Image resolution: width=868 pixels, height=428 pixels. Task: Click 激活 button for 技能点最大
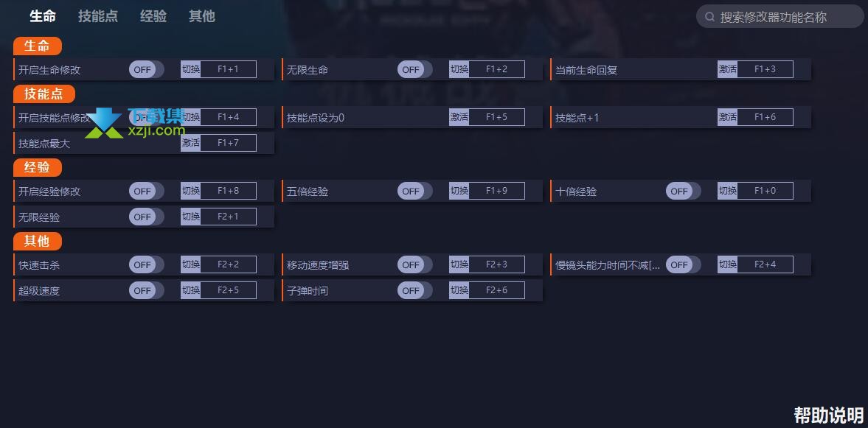190,143
